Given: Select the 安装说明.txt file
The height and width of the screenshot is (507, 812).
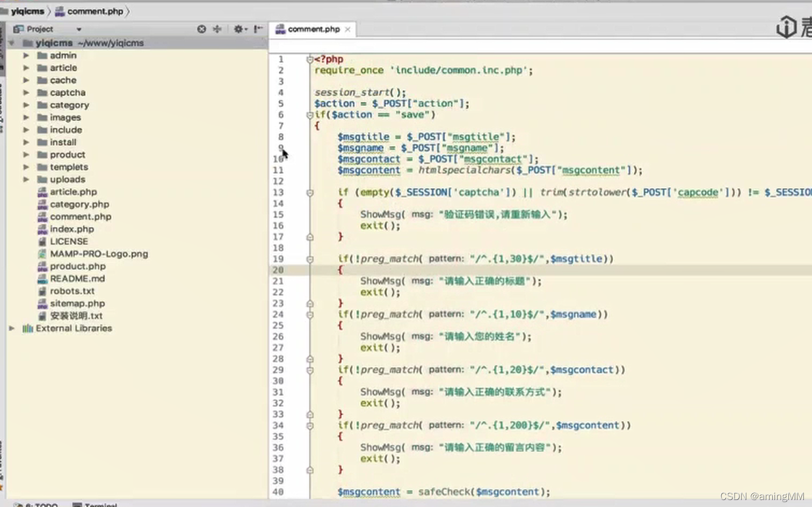Looking at the screenshot, I should [76, 316].
